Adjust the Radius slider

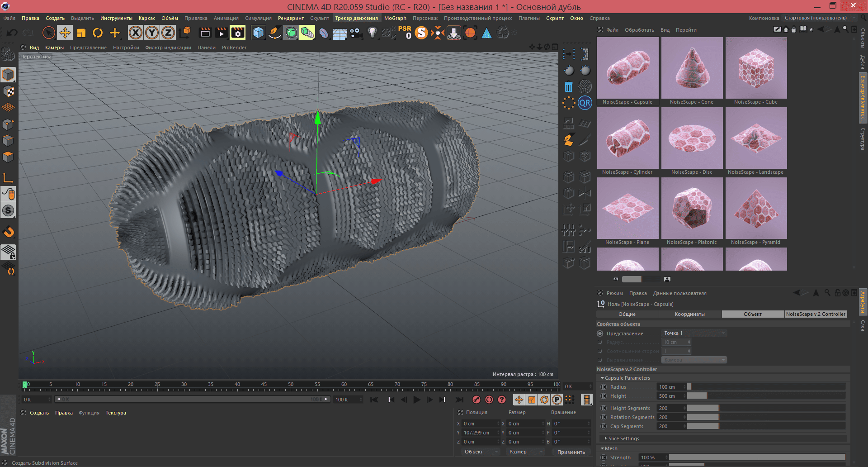click(x=766, y=387)
